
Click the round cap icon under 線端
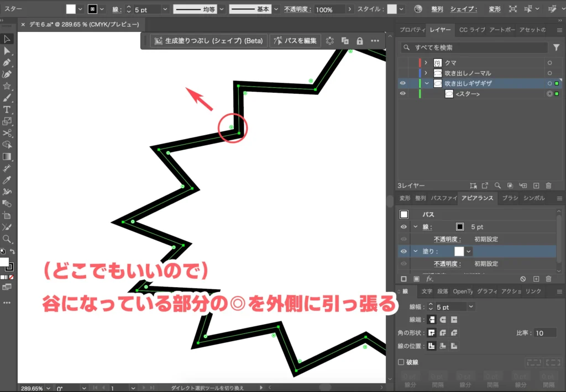pos(443,319)
